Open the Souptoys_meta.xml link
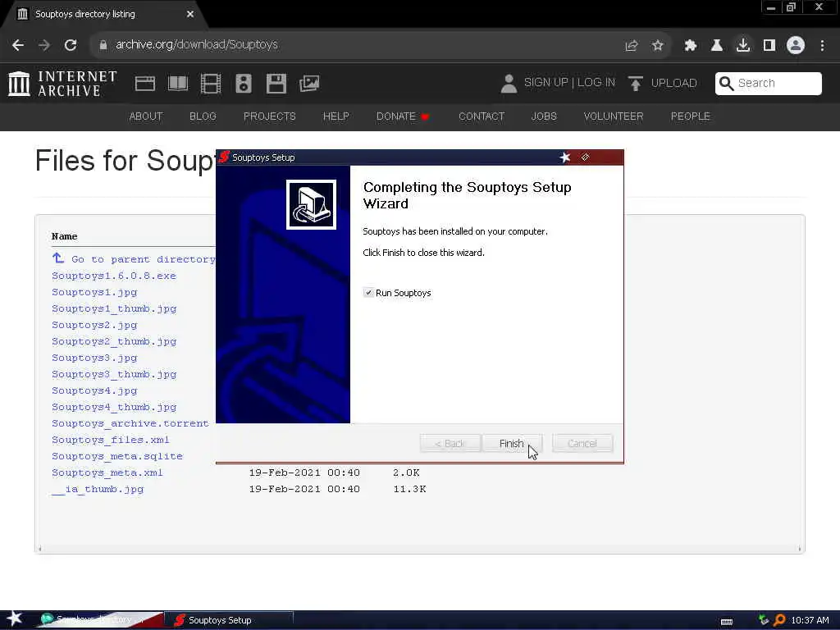 [107, 473]
